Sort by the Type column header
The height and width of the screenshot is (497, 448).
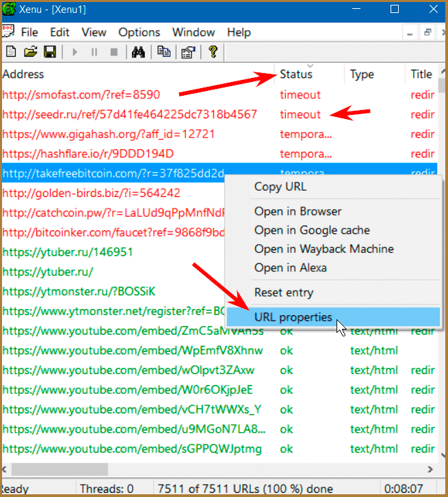375,74
